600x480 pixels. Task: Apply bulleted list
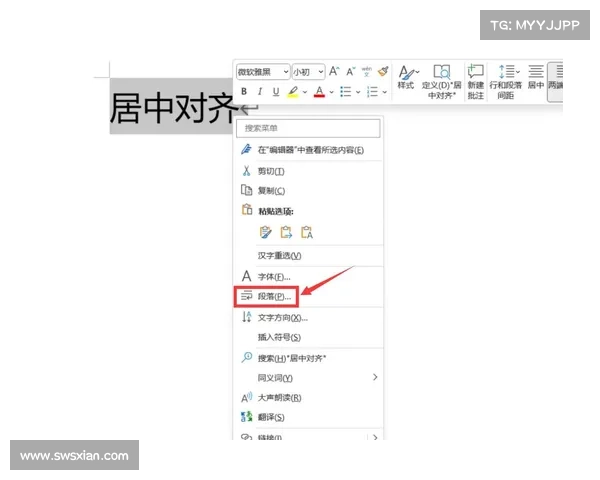[x=346, y=91]
